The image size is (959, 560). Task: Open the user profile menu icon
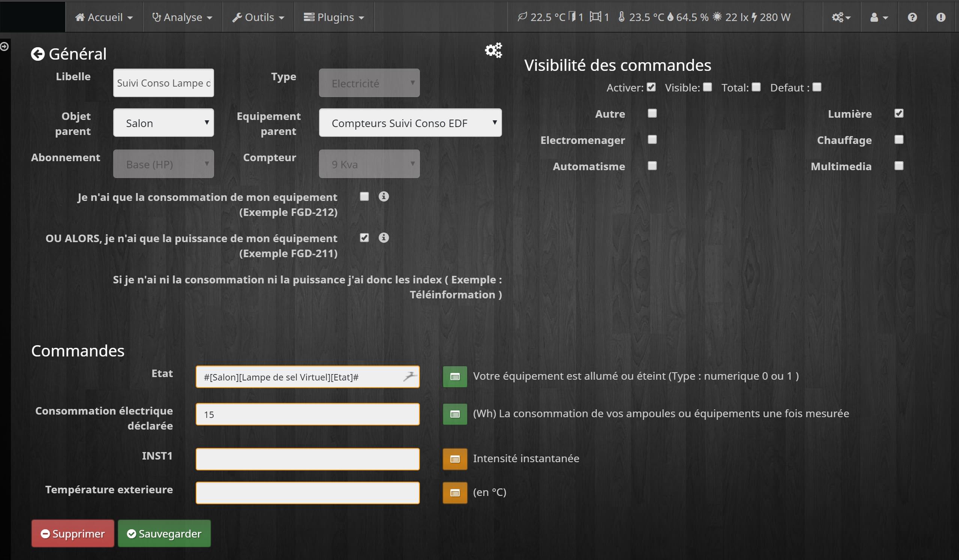point(879,17)
